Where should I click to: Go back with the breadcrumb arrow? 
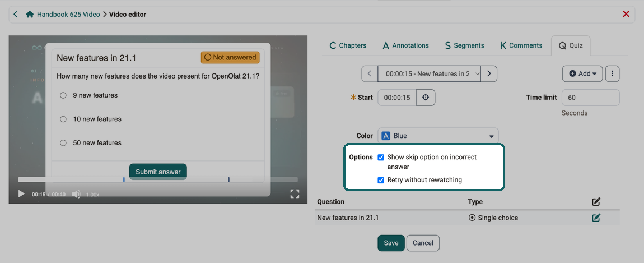[16, 15]
